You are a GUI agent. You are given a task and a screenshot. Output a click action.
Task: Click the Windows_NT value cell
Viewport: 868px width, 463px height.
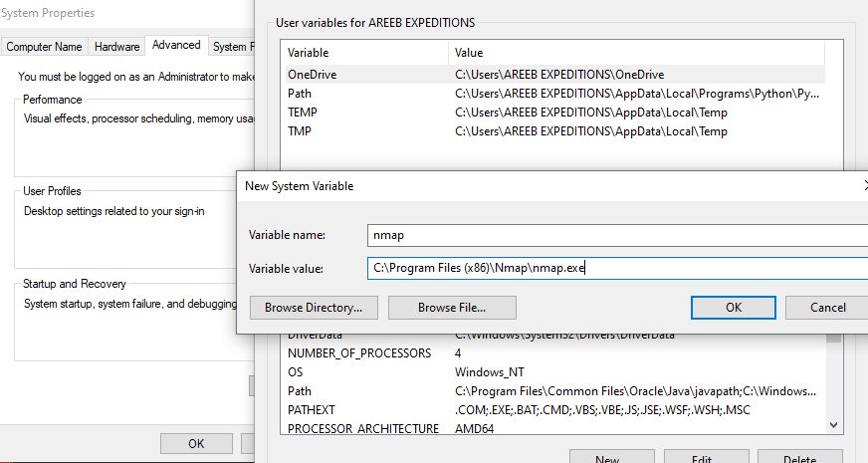click(490, 372)
